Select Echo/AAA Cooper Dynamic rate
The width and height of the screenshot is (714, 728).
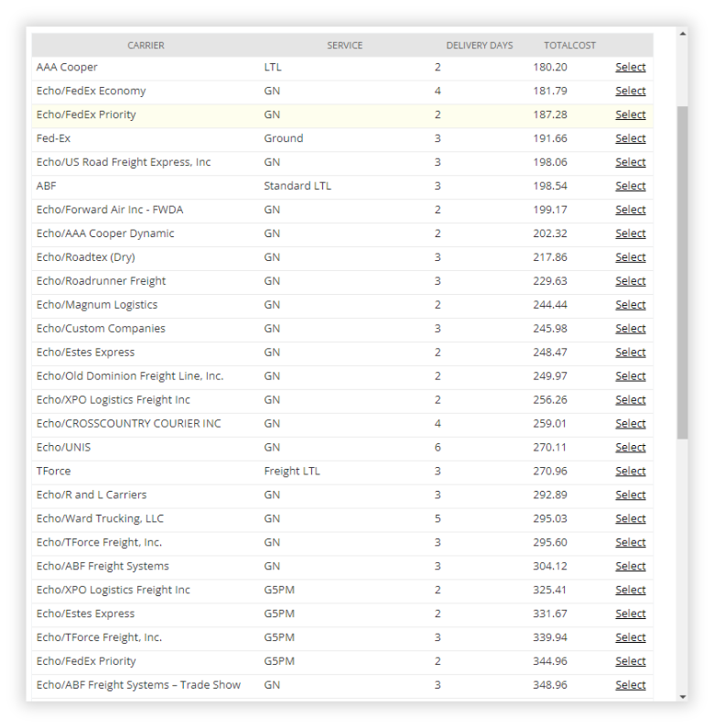click(x=631, y=234)
